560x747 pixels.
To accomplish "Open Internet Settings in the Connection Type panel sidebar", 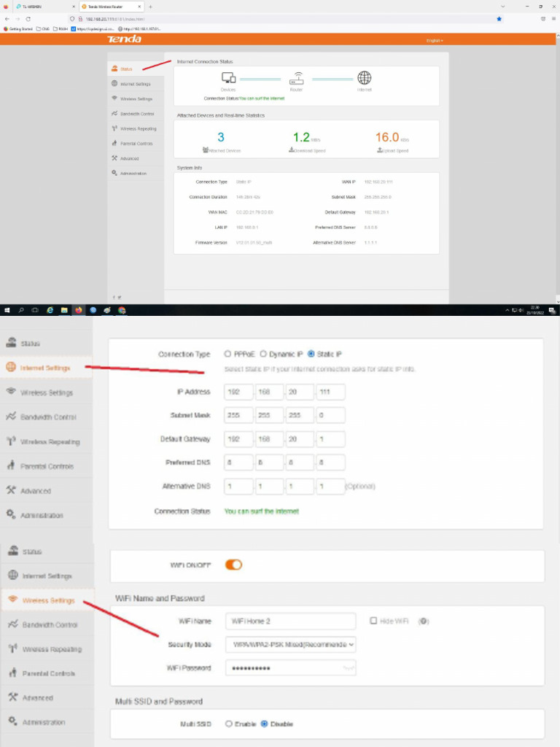I will click(46, 368).
